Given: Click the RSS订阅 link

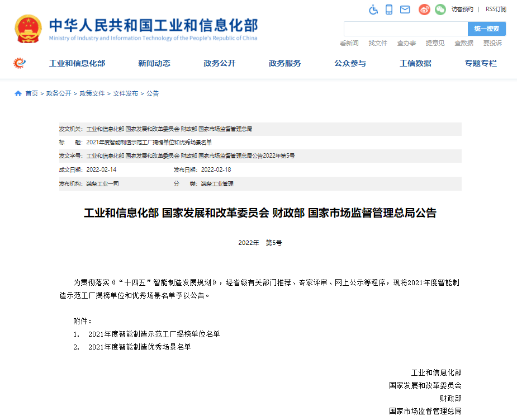Looking at the screenshot, I should coord(496,10).
